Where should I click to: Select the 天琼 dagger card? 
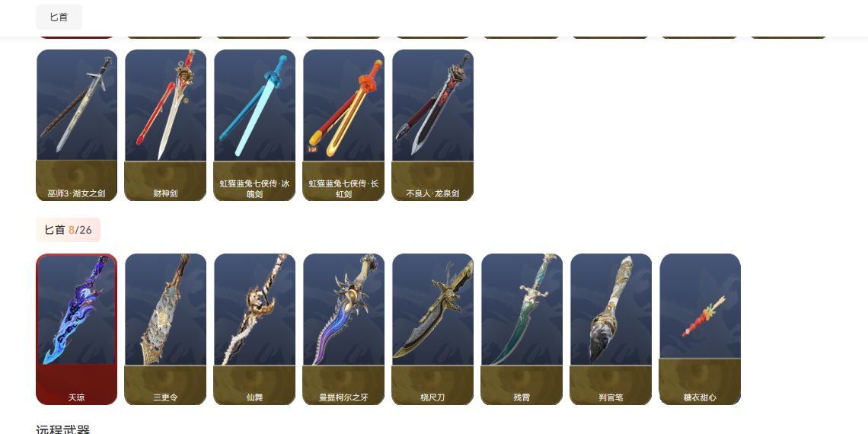click(x=76, y=330)
